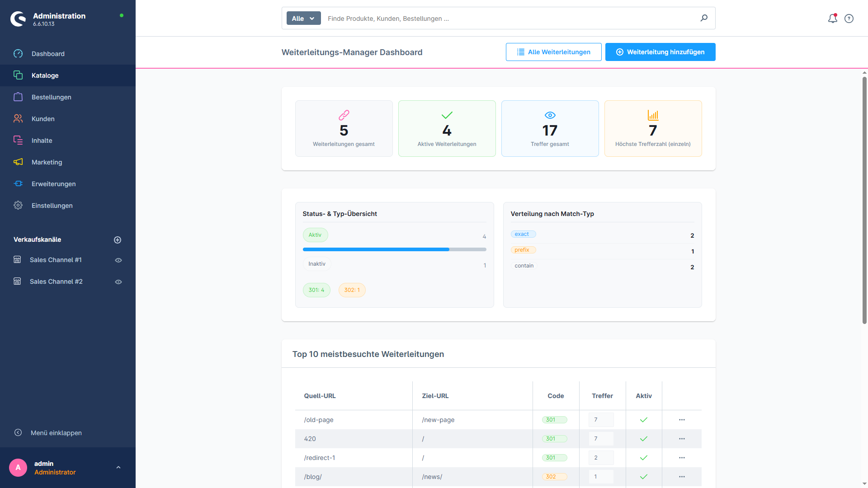Screen dimensions: 868x488
Task: Click the green checkmark in Aktive Weiterleitungen card
Action: 447,115
